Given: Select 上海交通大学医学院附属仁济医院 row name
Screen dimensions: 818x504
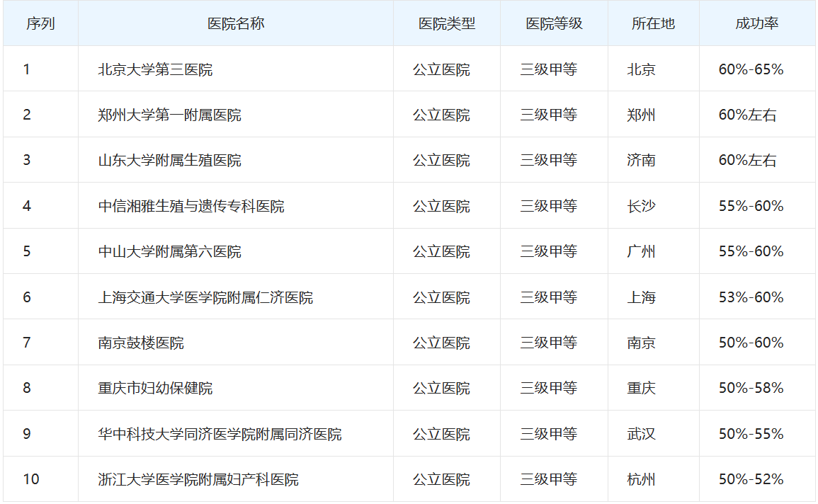Looking at the screenshot, I should [x=205, y=297].
